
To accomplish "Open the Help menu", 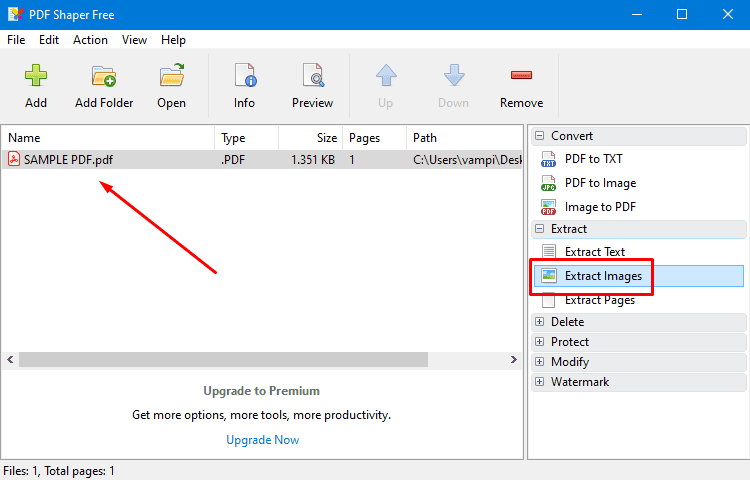I will point(173,40).
